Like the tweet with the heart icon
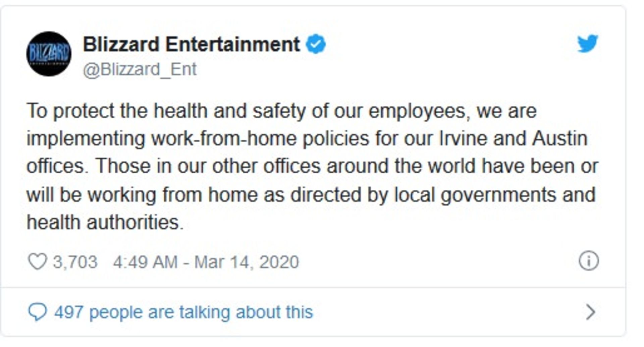The height and width of the screenshot is (347, 644). [x=37, y=262]
